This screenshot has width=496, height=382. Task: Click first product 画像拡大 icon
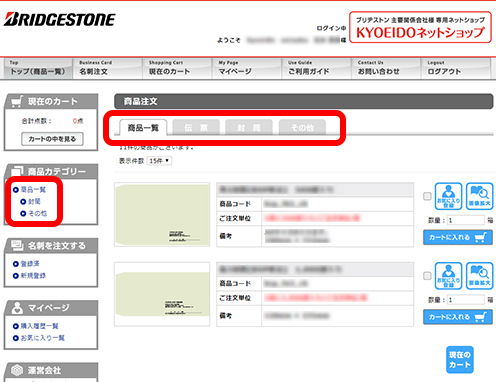[x=479, y=196]
